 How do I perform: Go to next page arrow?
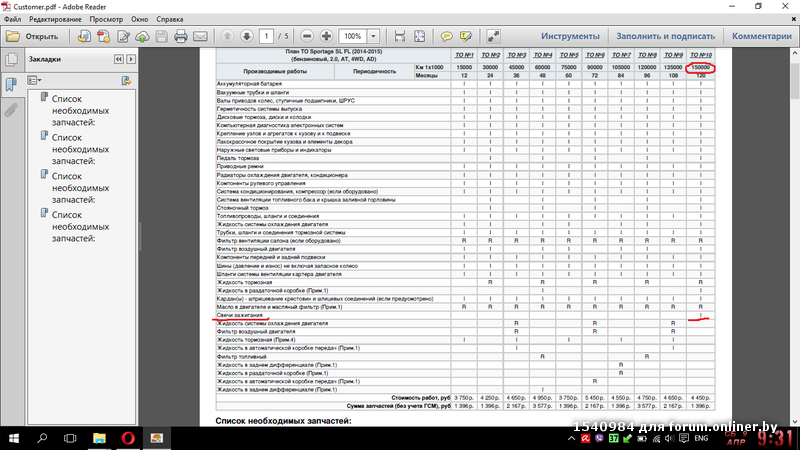tap(247, 36)
